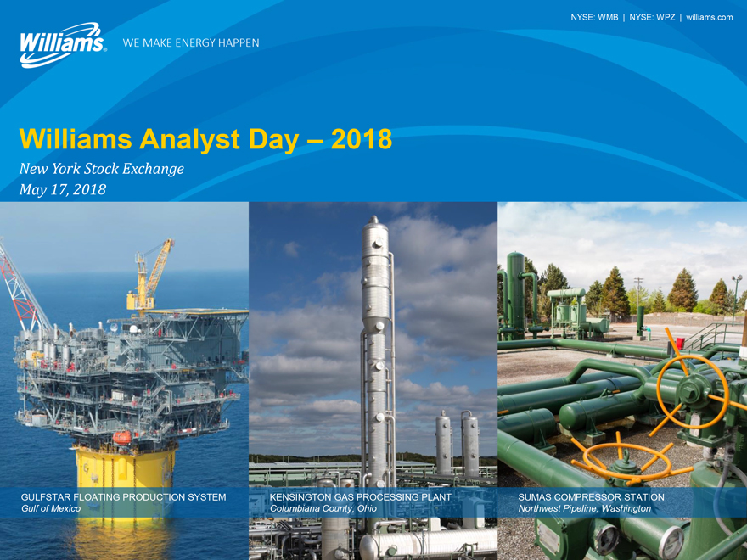
Task: Select the 'Williams Analyst Day – 2018' title
Action: [x=205, y=139]
